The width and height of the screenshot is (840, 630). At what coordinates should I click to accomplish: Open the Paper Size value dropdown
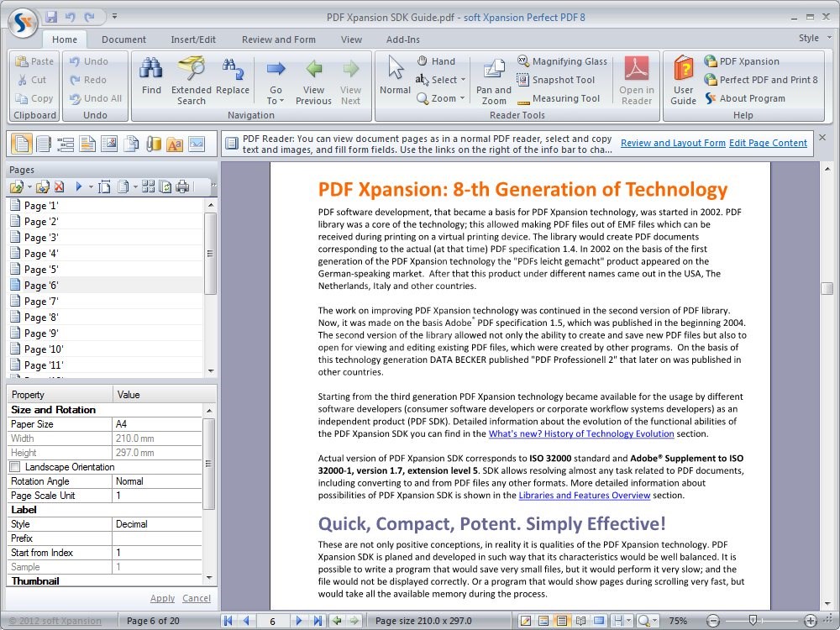click(x=156, y=424)
